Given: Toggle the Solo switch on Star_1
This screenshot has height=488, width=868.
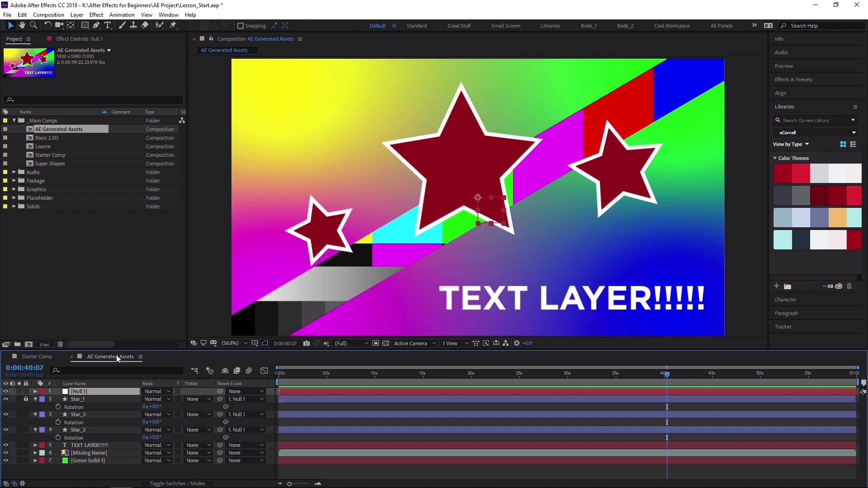Looking at the screenshot, I should tap(19, 399).
